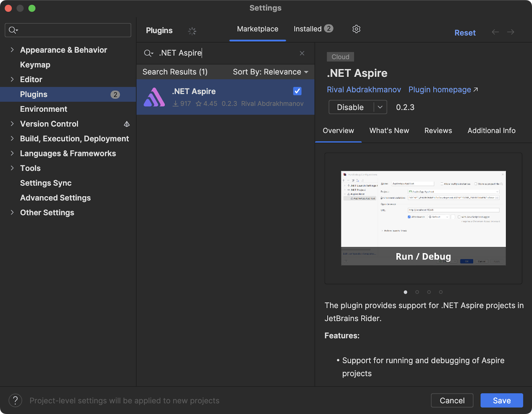
Task: Select Environment in the settings tree
Action: pyautogui.click(x=44, y=109)
